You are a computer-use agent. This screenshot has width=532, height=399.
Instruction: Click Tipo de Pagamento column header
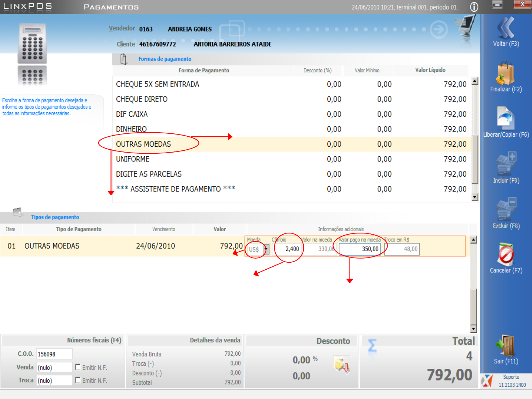[79, 229]
